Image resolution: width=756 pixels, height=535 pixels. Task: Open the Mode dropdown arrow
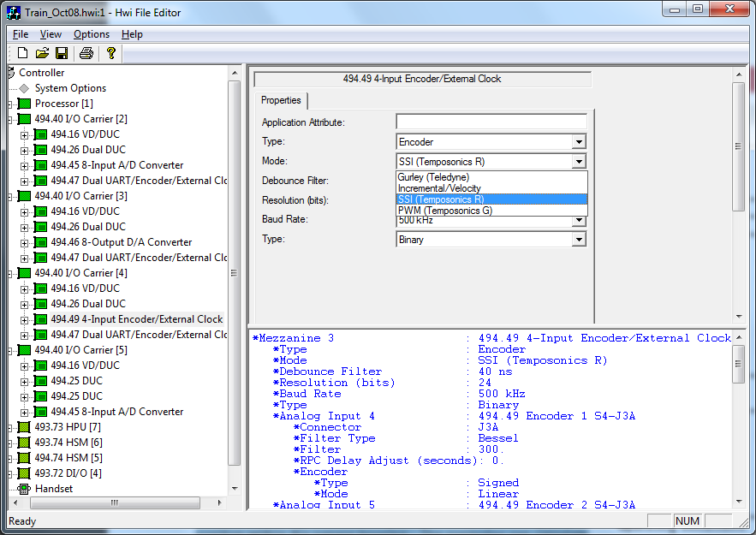579,162
